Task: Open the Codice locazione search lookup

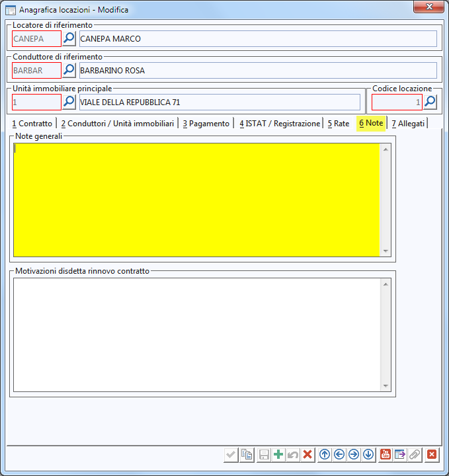Action: [430, 102]
